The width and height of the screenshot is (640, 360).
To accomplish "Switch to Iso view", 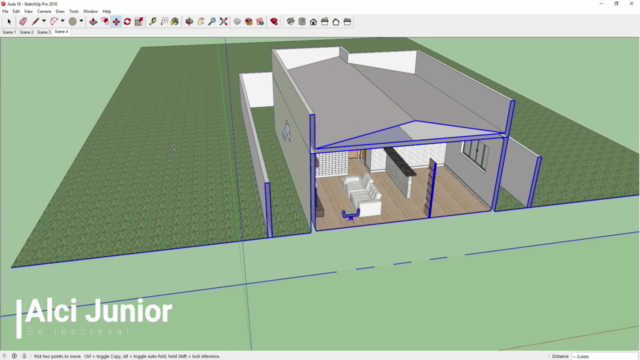I will [290, 22].
